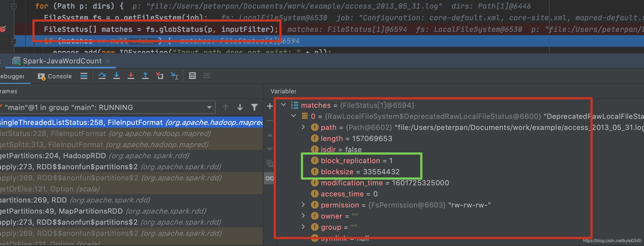Move watch up with triangle icon
Screen dimensions: 644x246
tap(270, 135)
